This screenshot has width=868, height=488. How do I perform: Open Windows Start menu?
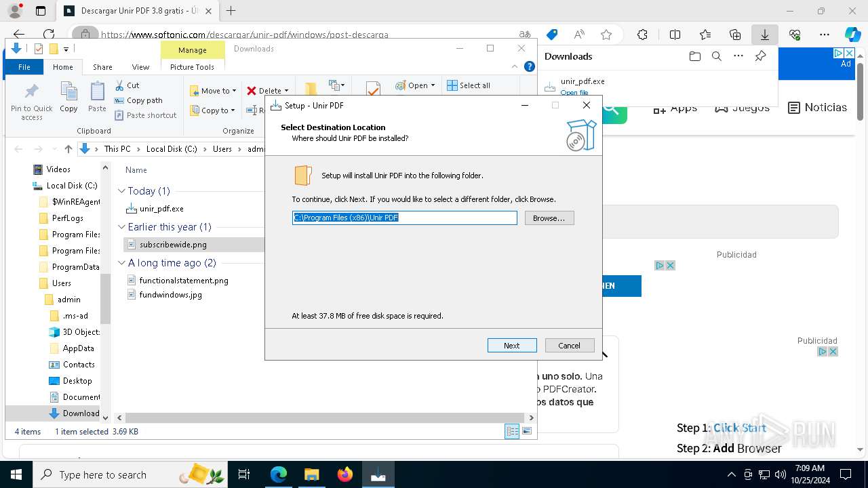(x=16, y=474)
